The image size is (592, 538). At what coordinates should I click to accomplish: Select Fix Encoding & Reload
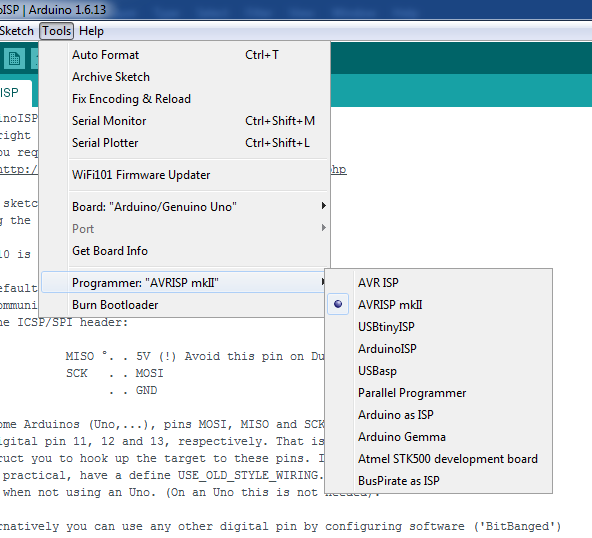point(185,99)
